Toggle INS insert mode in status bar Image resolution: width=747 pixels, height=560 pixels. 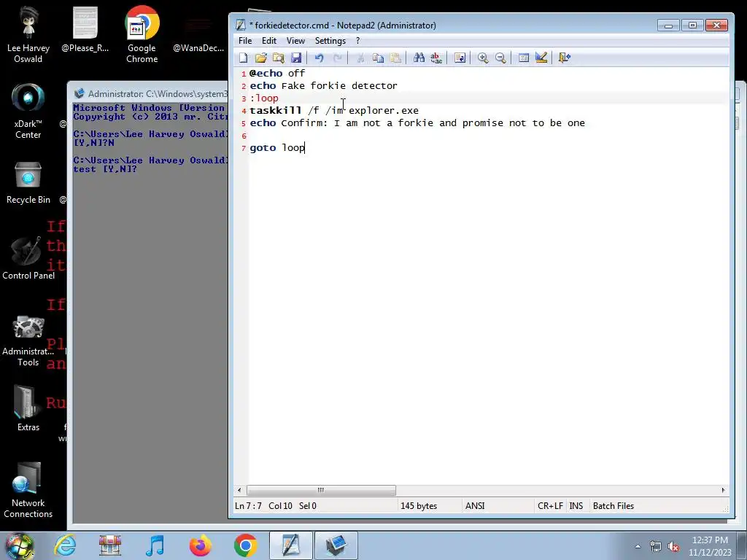[576, 506]
